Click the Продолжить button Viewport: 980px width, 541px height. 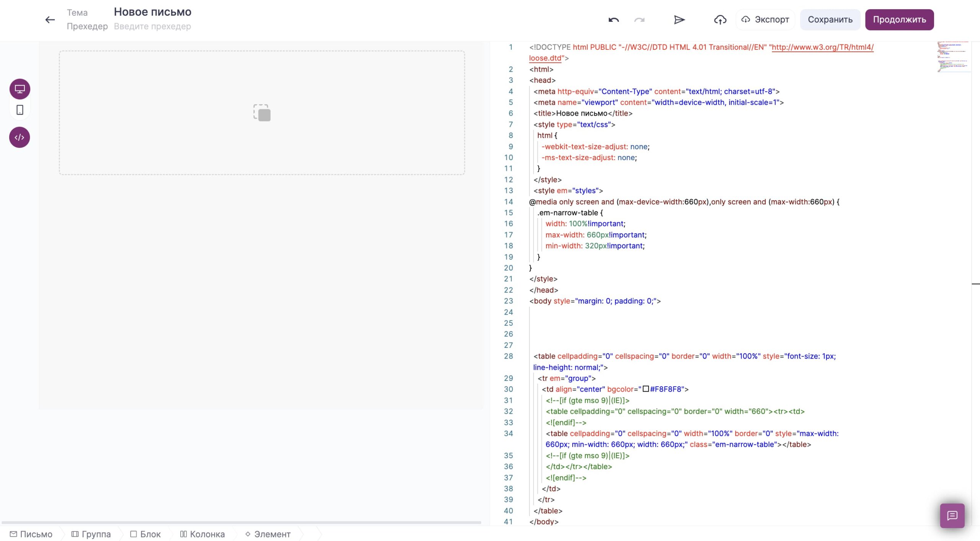tap(899, 20)
